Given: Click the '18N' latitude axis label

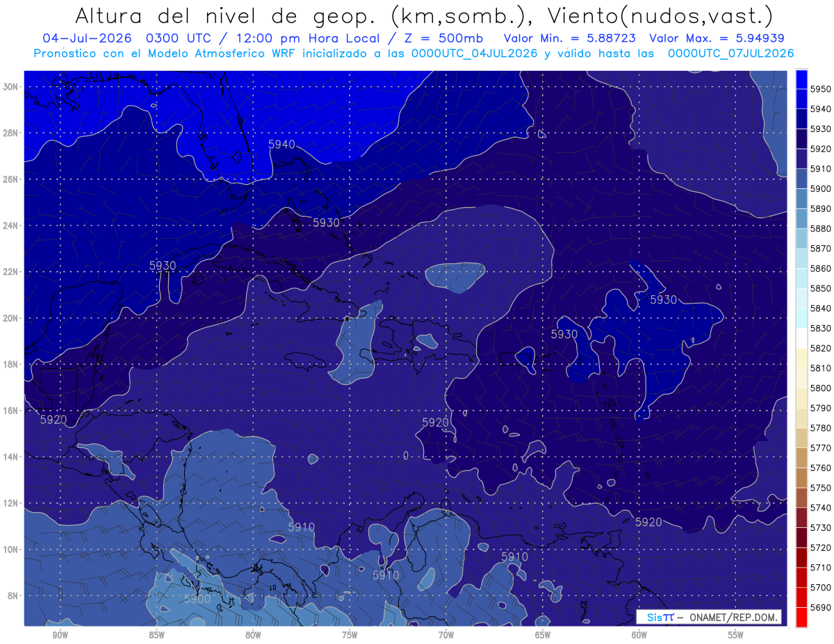Looking at the screenshot, I should [10, 364].
